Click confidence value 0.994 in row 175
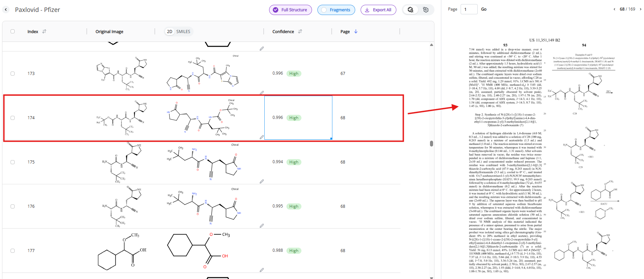This screenshot has height=279, width=644. pos(278,162)
